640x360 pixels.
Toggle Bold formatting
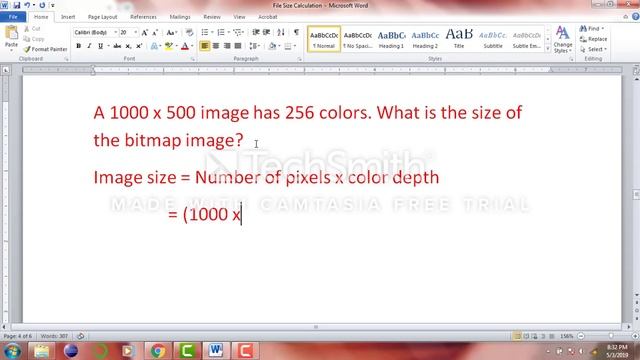click(x=78, y=46)
